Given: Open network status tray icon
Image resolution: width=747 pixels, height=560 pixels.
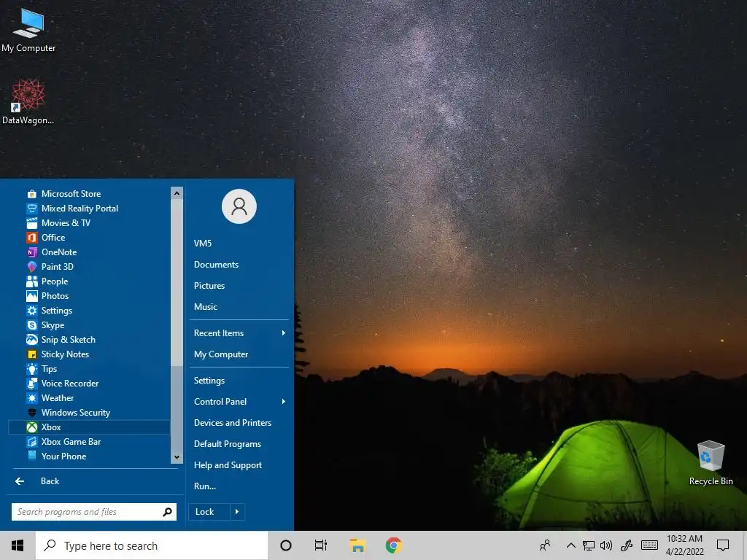Looking at the screenshot, I should [x=589, y=545].
